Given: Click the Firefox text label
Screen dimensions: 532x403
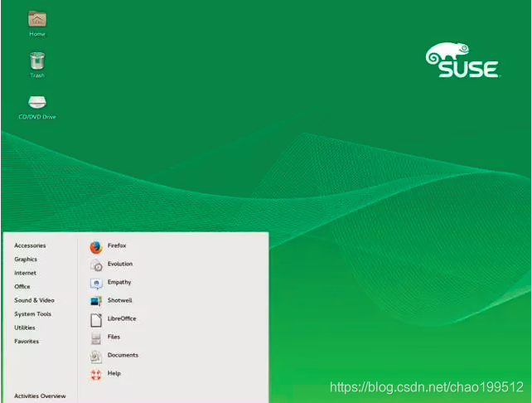Looking at the screenshot, I should coord(117,245).
